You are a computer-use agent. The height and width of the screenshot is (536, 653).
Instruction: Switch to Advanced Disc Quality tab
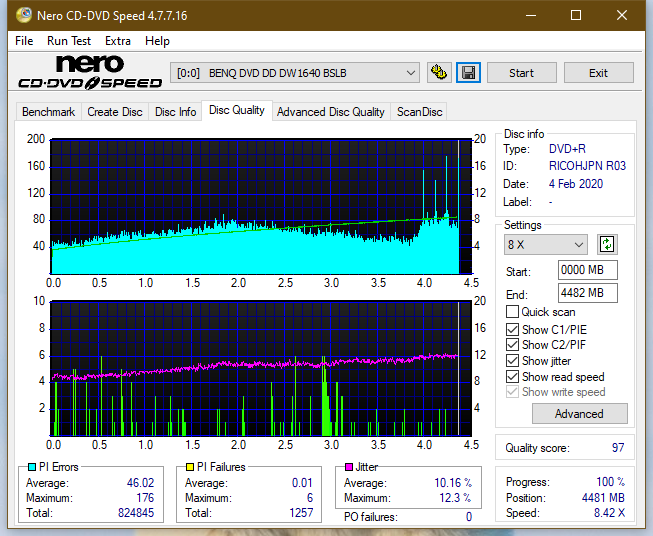[x=331, y=112]
